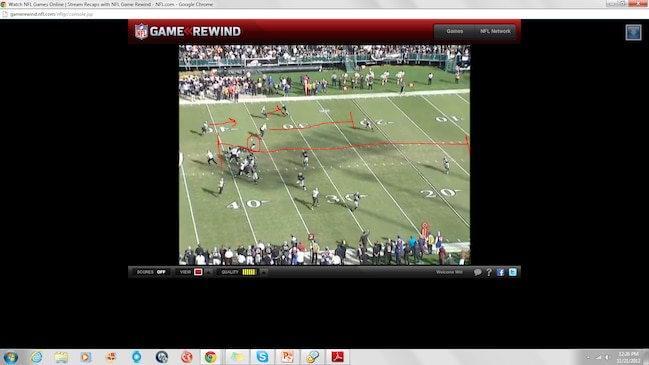Open the chat speech bubble icon
The width and height of the screenshot is (649, 365).
pos(478,272)
